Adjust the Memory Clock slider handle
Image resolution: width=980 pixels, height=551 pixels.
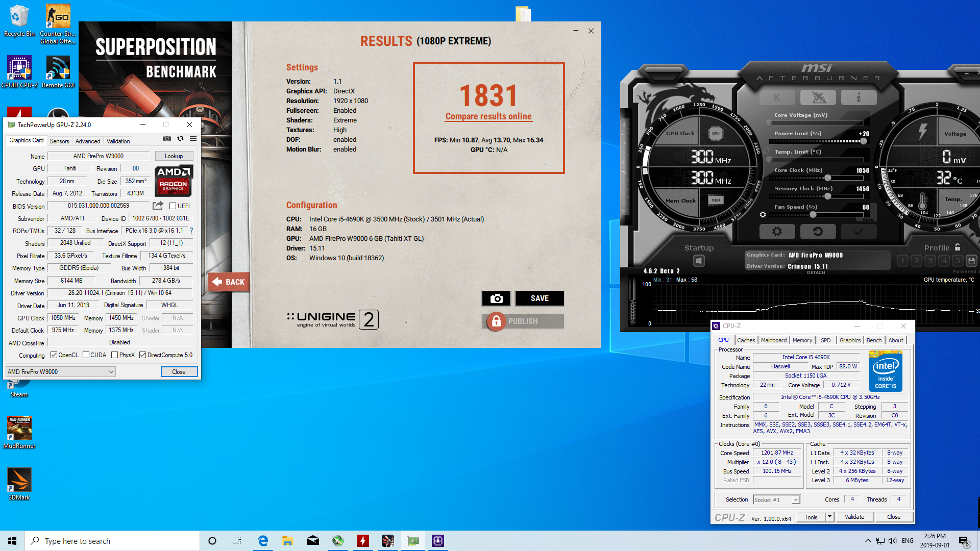(x=827, y=196)
